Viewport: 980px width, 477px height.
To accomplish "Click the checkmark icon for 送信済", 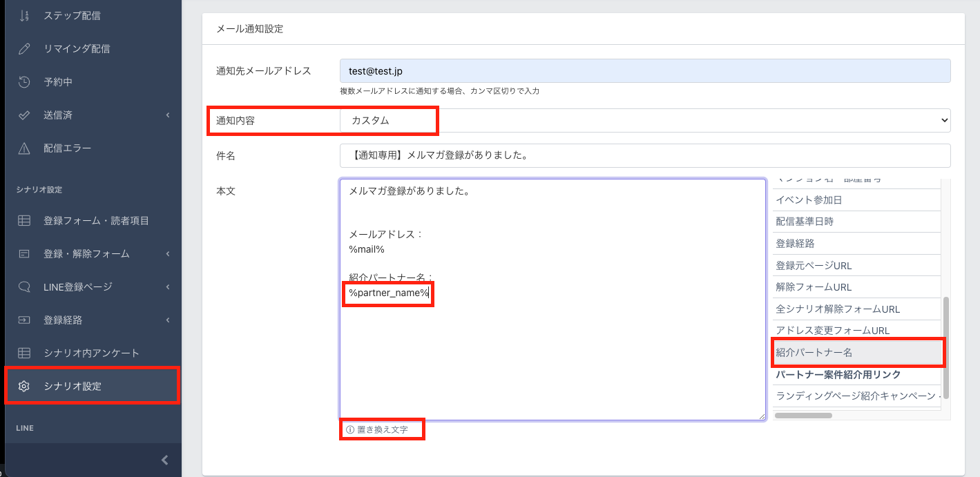I will point(24,115).
